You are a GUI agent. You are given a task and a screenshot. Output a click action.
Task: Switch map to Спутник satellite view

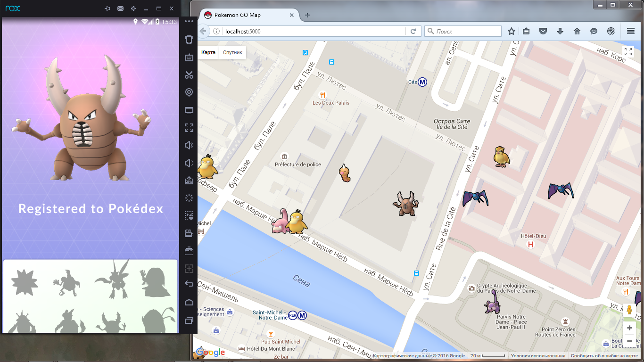pos(232,52)
